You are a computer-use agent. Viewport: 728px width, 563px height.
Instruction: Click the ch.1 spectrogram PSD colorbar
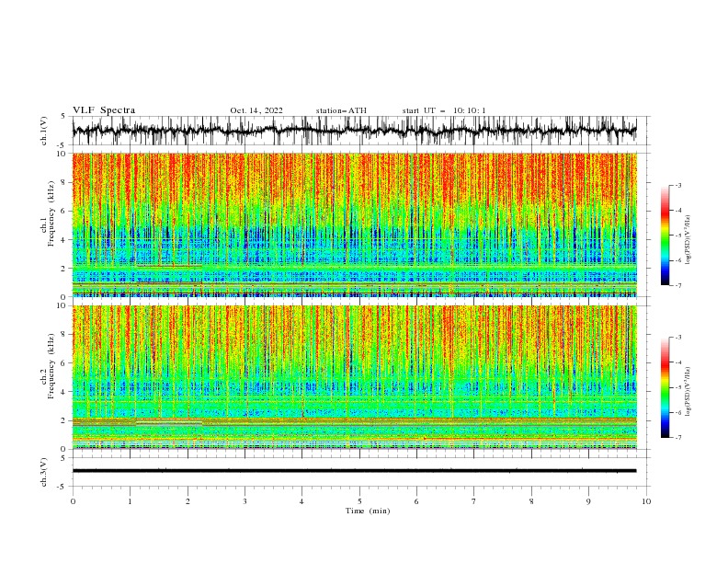point(665,236)
